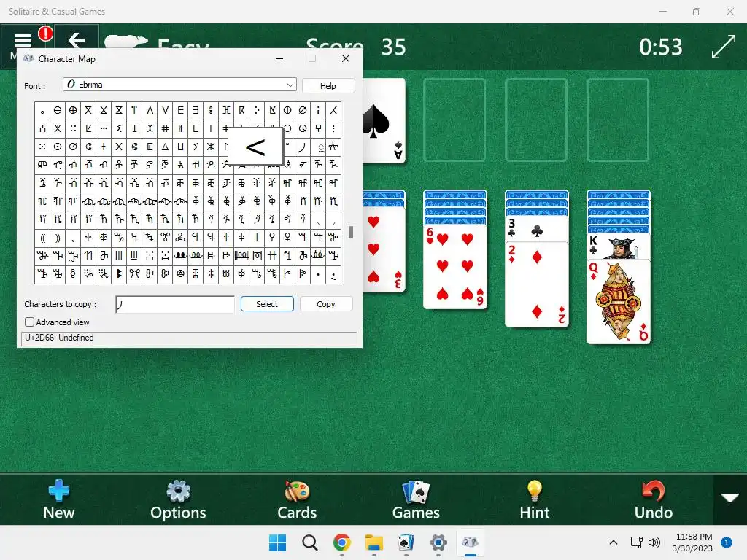
Task: Click the empty last foundation slot
Action: tap(618, 120)
